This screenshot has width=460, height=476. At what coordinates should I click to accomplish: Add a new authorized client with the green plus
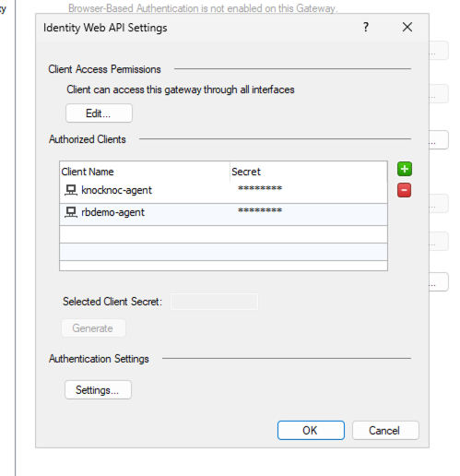[405, 169]
